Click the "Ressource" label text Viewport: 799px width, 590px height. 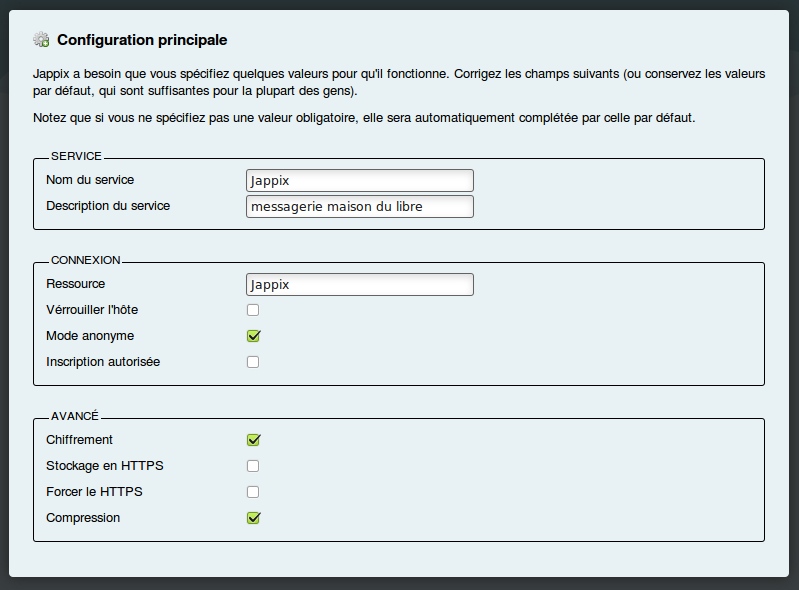click(75, 284)
